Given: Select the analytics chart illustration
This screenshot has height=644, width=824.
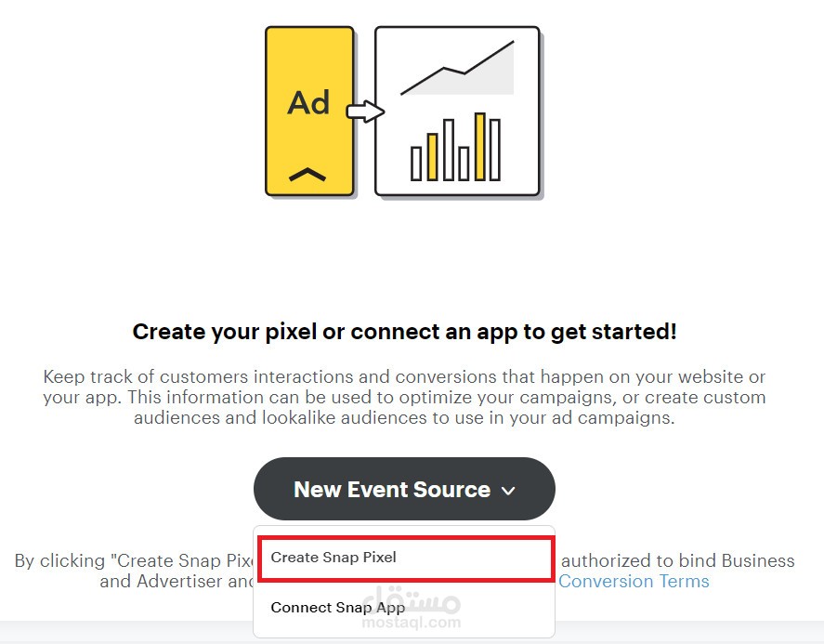Looking at the screenshot, I should pos(456,110).
